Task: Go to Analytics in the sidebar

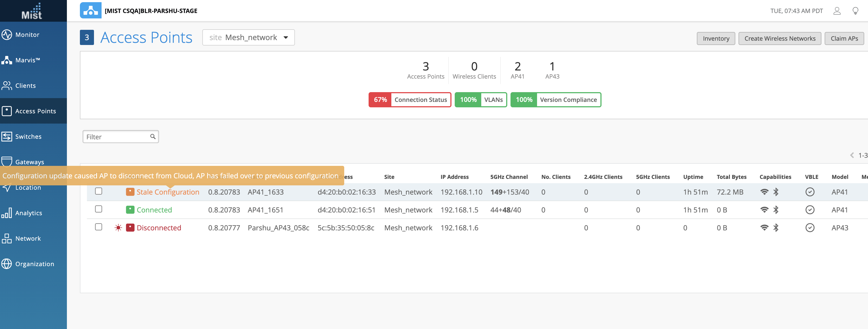Action: [29, 213]
